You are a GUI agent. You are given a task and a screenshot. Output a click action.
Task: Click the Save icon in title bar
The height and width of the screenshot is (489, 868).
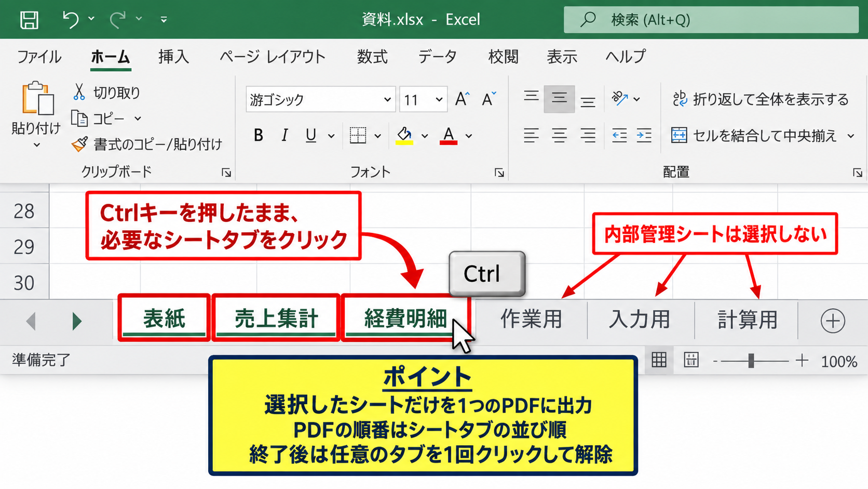coord(29,20)
